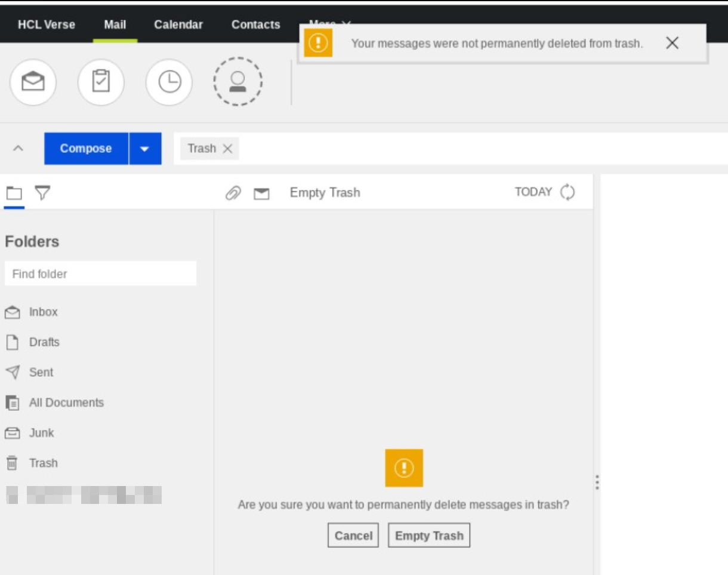Filter by attachment paperclip icon

(x=233, y=193)
